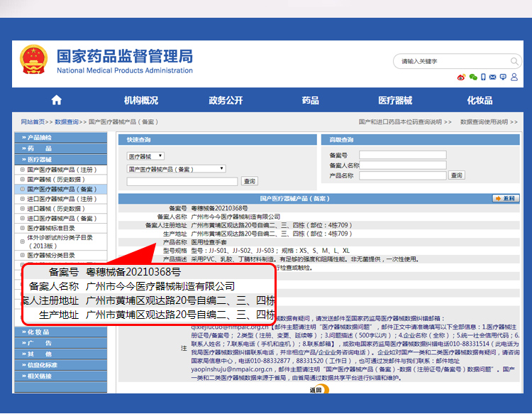Click the mobile phone icon
This screenshot has width=532, height=414.
pyautogui.click(x=484, y=77)
